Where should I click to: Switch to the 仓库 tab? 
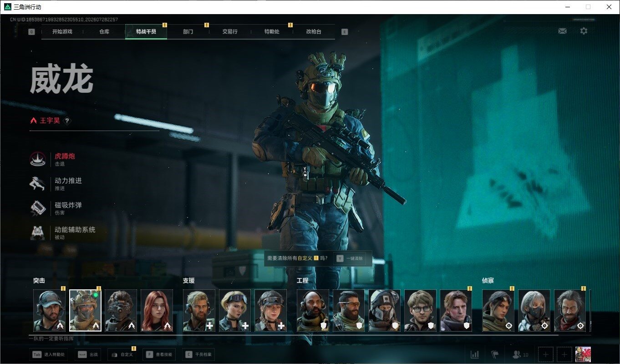(104, 32)
